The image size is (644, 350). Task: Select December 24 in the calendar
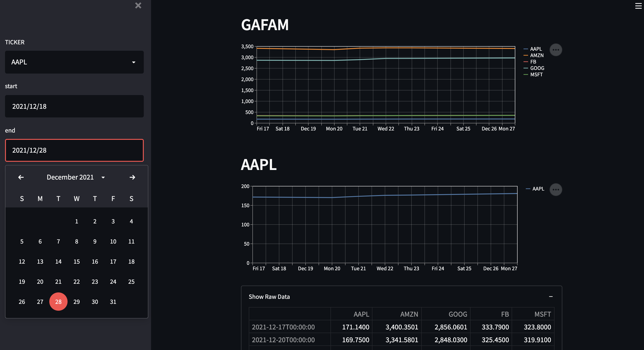[x=113, y=282]
